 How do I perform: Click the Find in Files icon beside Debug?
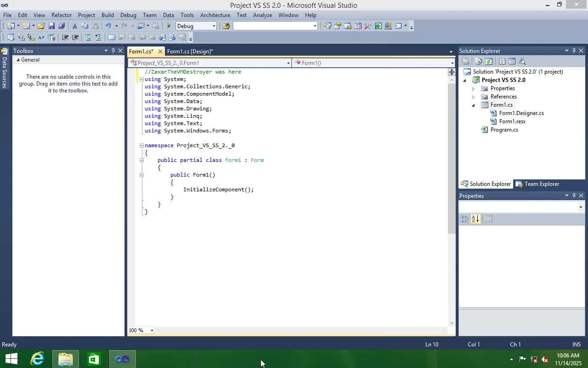pos(226,26)
